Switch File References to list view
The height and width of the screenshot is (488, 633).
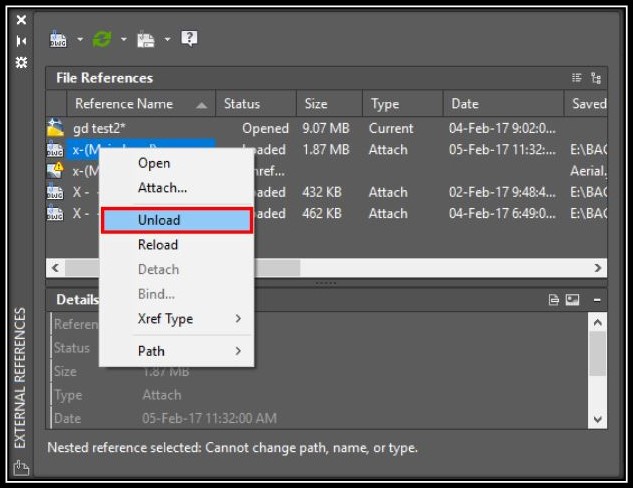[577, 77]
